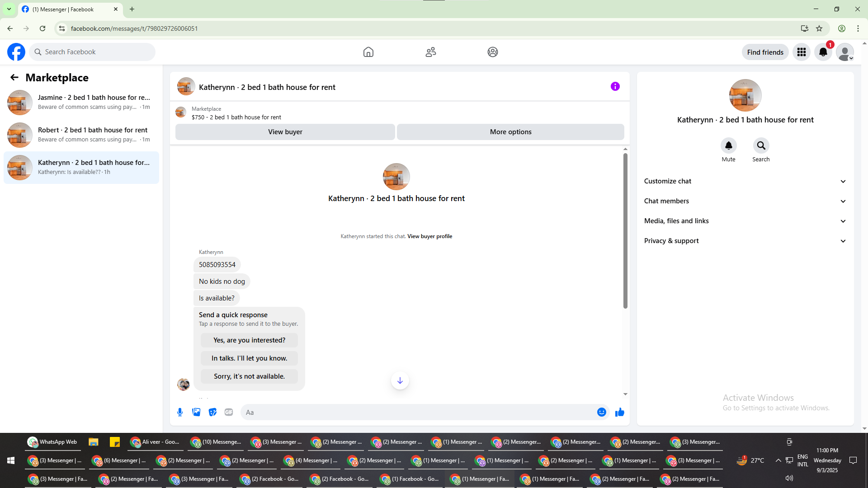The height and width of the screenshot is (488, 868).
Task: Open the tab search dropdown
Action: pyautogui.click(x=9, y=9)
